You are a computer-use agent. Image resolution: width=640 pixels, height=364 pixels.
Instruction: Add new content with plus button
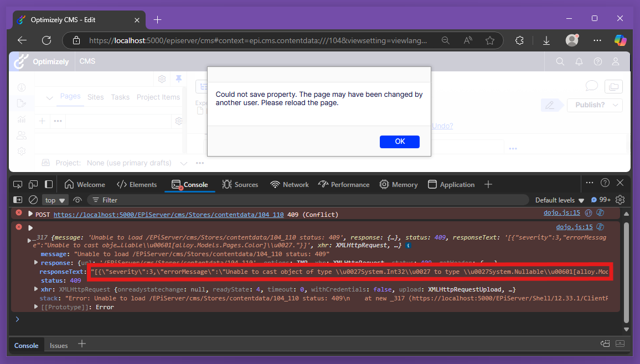42,121
